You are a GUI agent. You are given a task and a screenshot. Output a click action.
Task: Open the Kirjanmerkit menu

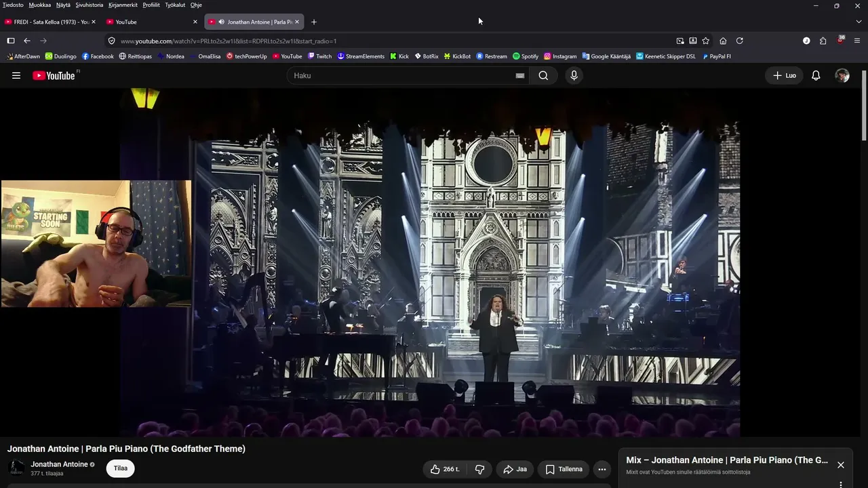tap(123, 5)
